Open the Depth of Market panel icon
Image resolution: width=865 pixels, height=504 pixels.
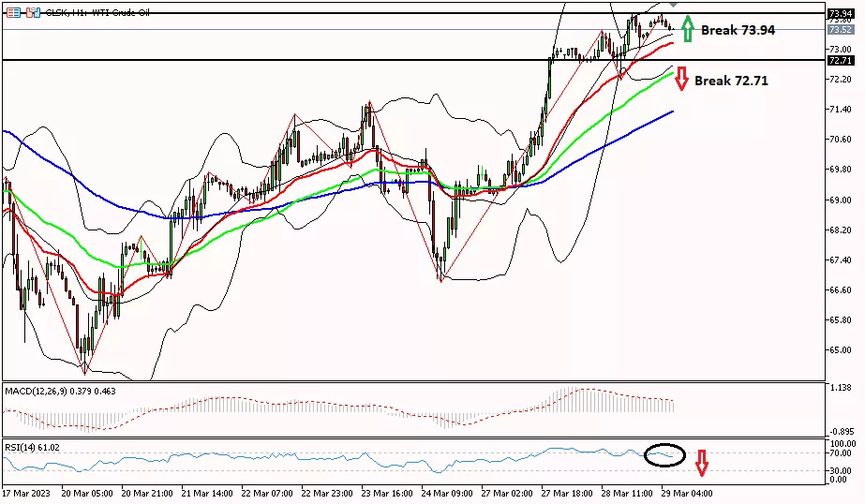click(14, 12)
